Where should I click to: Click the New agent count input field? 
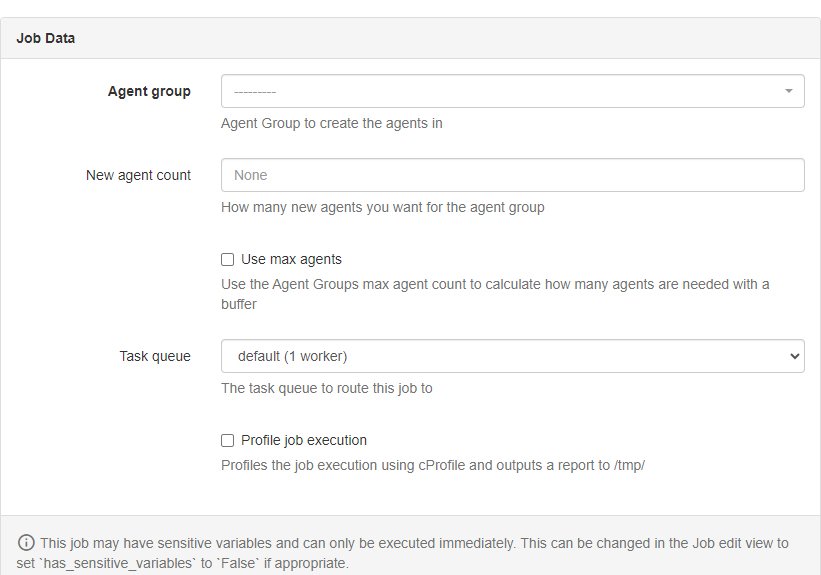(x=512, y=175)
